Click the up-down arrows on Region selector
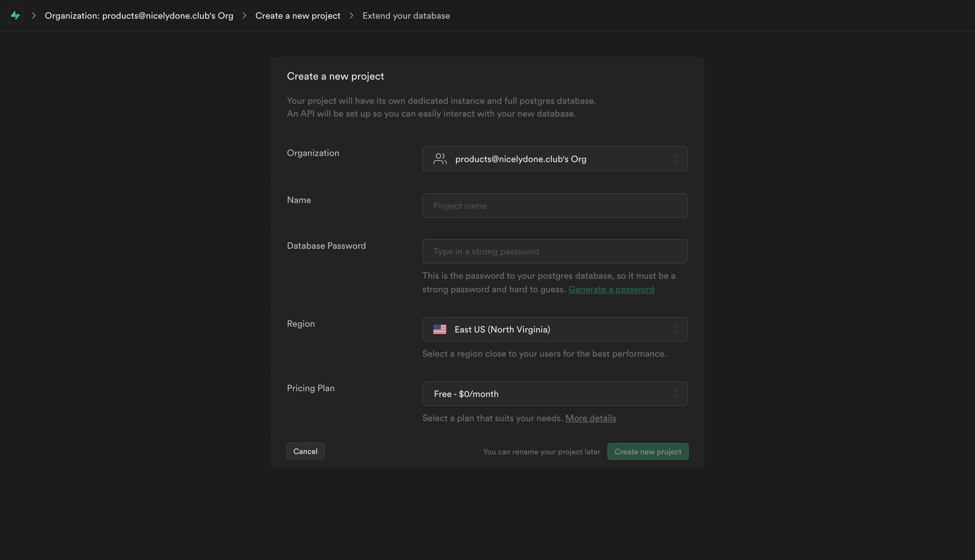 [x=676, y=329]
